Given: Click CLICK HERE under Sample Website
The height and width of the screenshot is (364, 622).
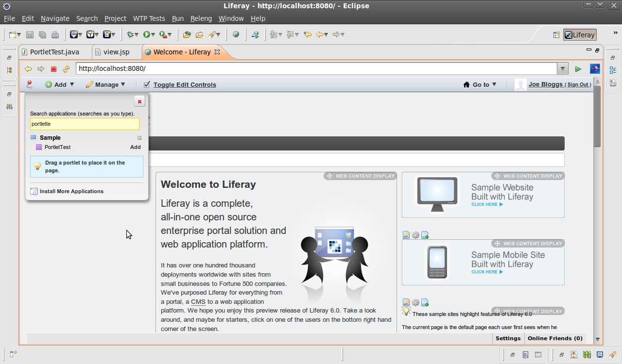Looking at the screenshot, I should pyautogui.click(x=487, y=204).
